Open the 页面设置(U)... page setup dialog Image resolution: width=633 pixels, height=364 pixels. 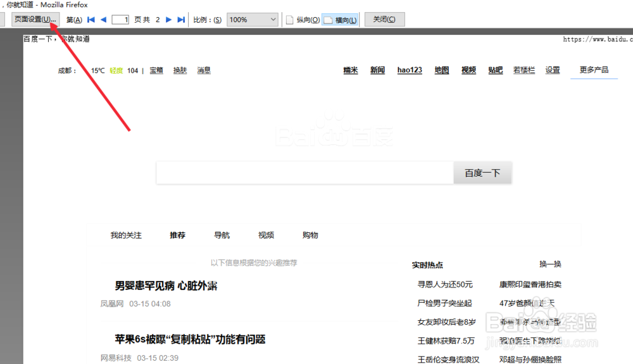35,20
